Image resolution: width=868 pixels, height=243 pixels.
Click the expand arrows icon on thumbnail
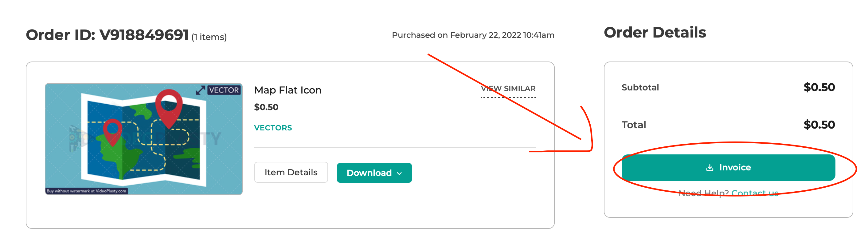201,90
